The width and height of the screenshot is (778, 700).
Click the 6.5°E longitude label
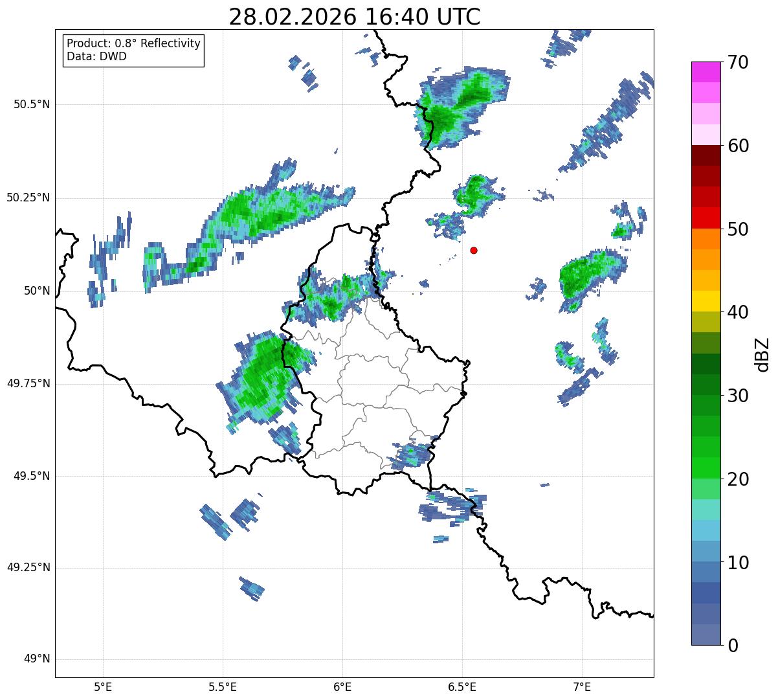pyautogui.click(x=462, y=686)
